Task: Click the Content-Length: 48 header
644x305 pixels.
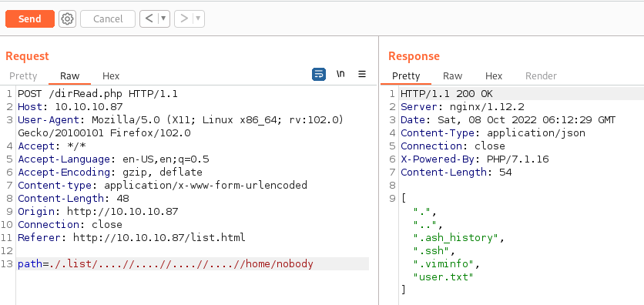Action: point(73,199)
